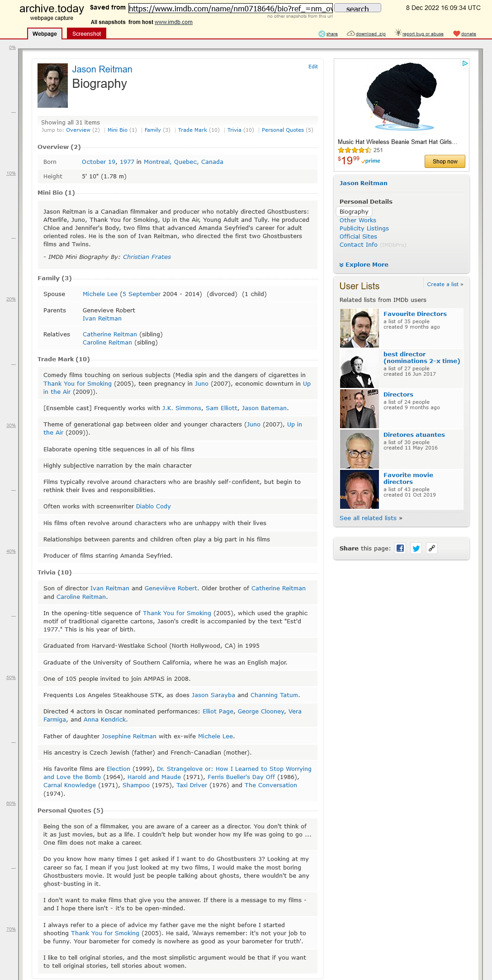
Task: Click the 10% scroll position marker
Action: coord(11,173)
